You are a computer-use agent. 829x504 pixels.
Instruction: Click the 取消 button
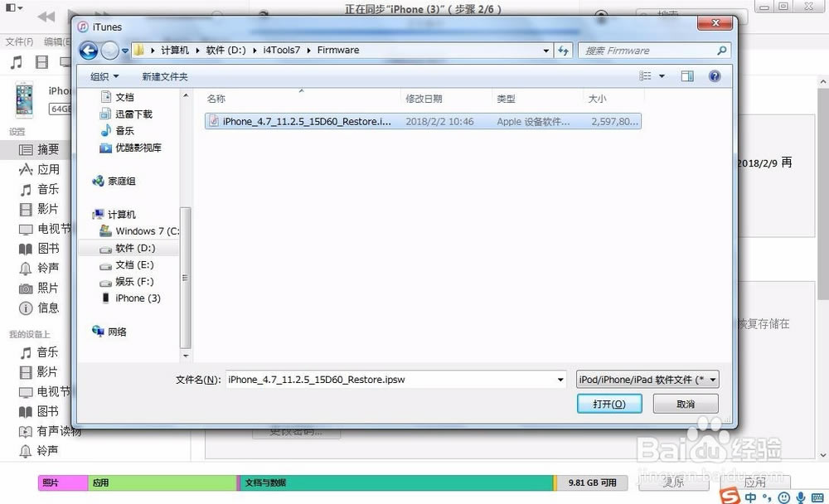click(x=686, y=404)
